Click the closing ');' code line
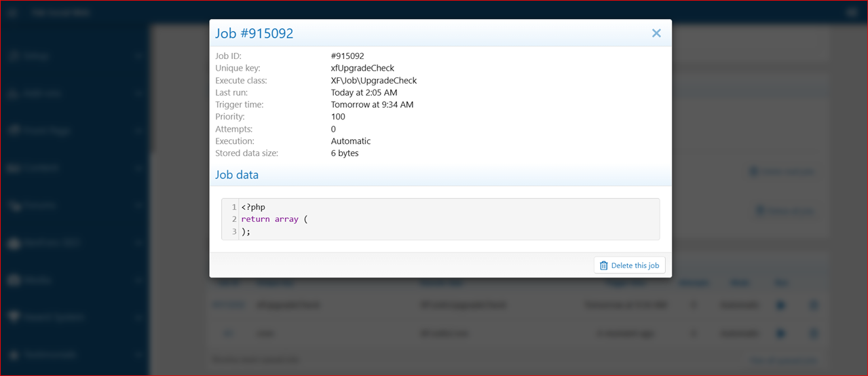Screen dimensions: 868x376 (x=246, y=231)
